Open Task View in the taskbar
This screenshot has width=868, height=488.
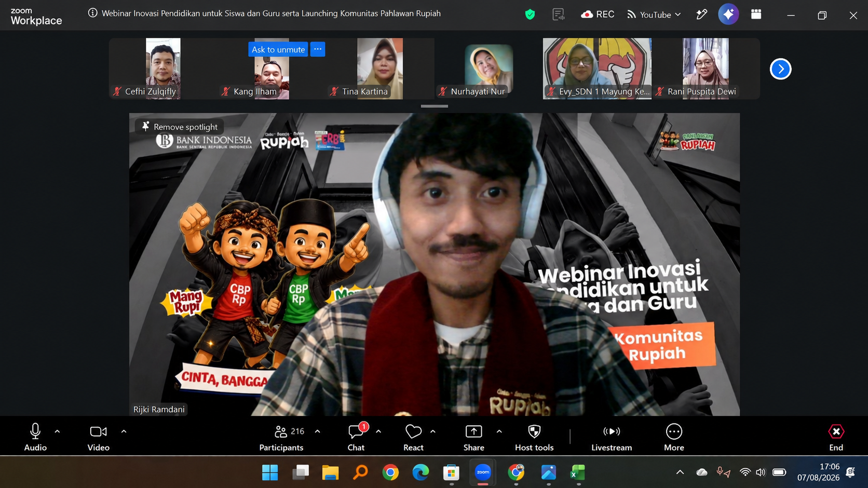pos(301,472)
